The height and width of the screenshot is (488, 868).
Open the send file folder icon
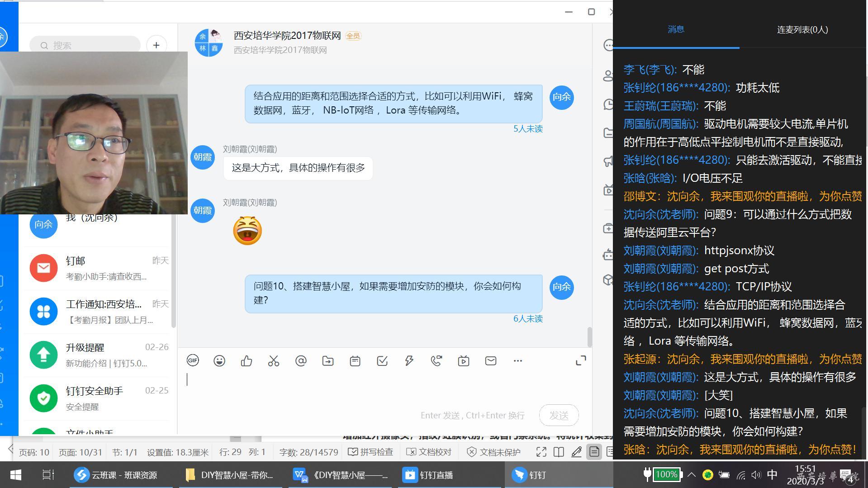[x=328, y=360]
